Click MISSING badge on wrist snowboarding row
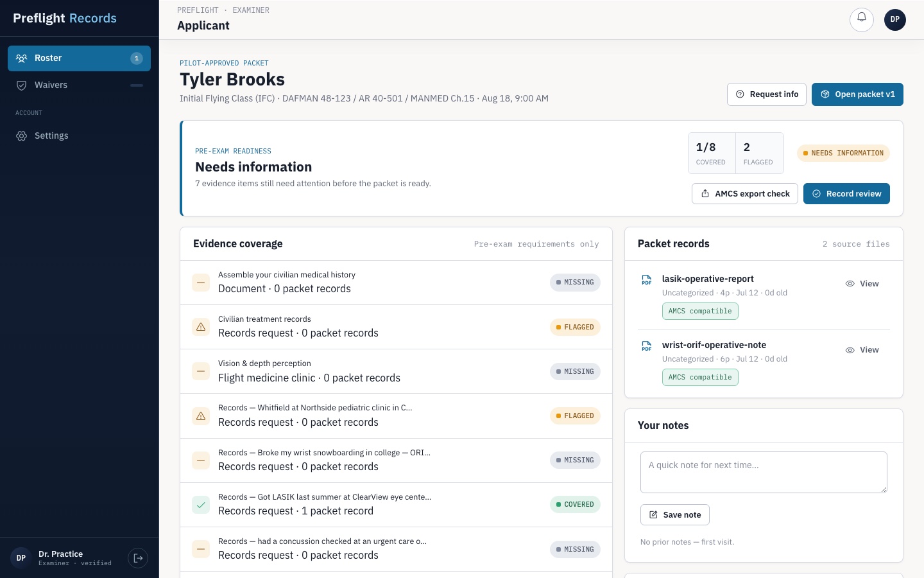The width and height of the screenshot is (924, 578). pyautogui.click(x=575, y=460)
